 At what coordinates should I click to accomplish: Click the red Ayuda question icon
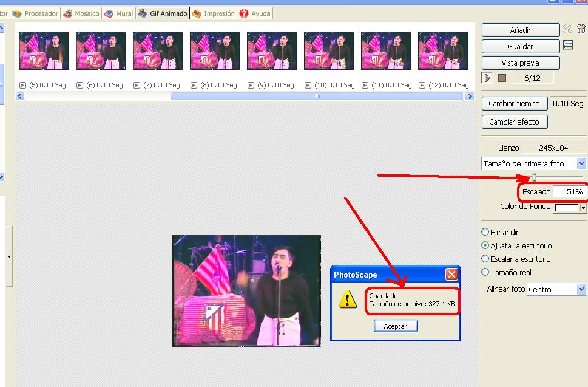(x=244, y=14)
